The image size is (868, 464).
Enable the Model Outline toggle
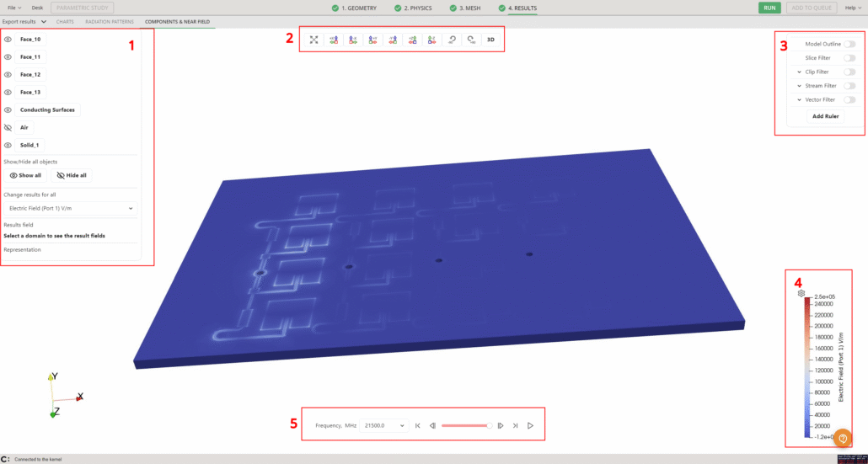coord(849,44)
